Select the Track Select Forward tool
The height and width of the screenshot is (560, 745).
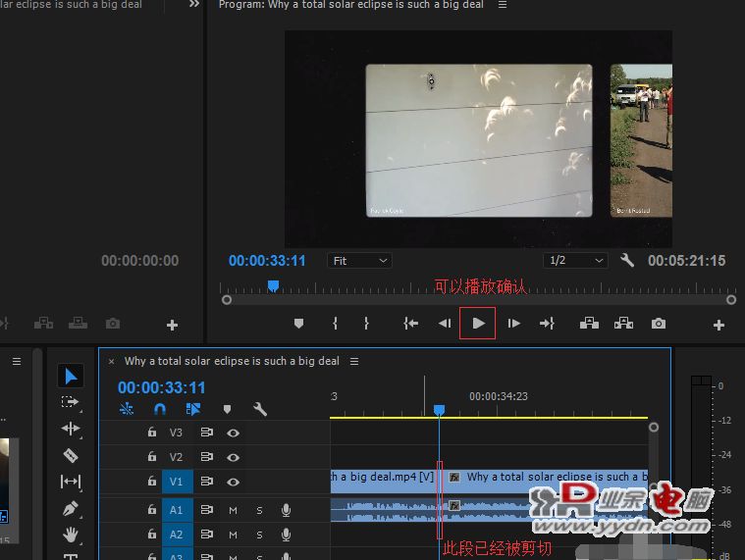71,402
